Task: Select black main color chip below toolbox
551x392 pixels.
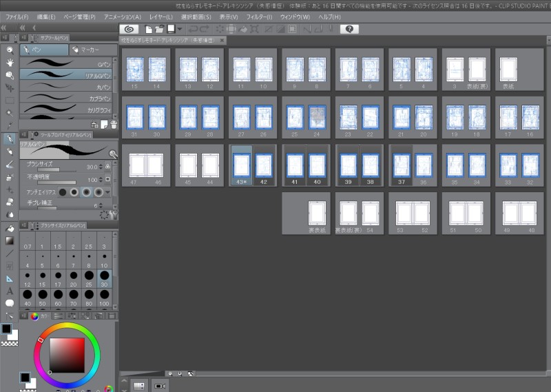Action: click(6, 329)
